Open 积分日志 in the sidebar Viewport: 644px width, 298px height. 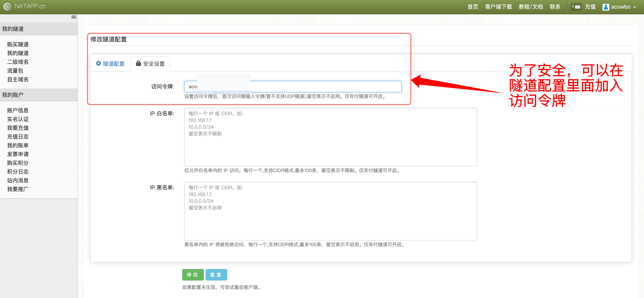point(18,171)
